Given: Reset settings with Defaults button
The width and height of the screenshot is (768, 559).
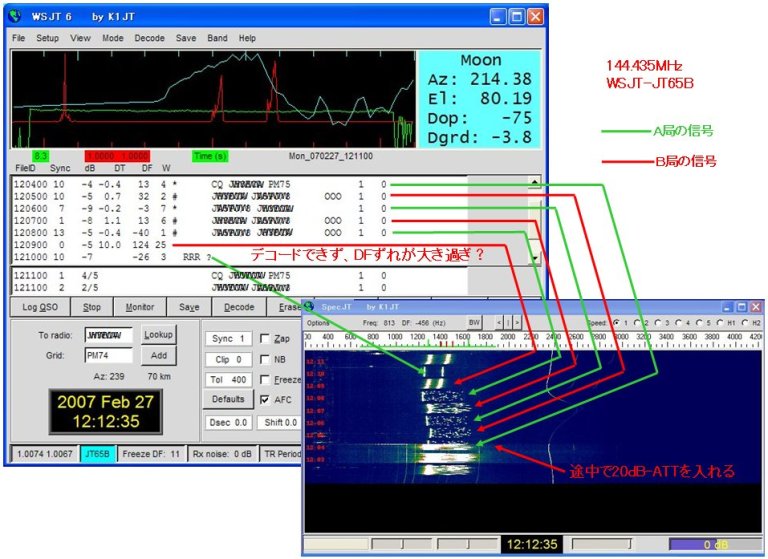Looking at the screenshot, I should (x=228, y=399).
